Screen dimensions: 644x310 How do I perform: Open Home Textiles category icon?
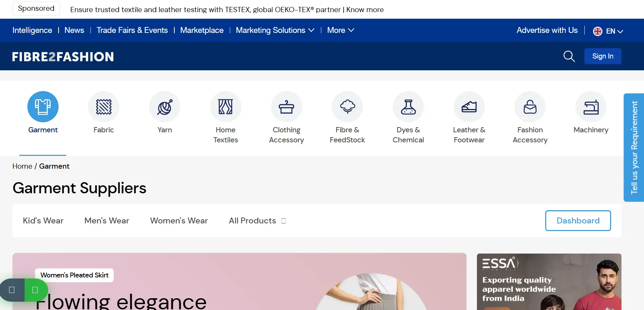[226, 107]
